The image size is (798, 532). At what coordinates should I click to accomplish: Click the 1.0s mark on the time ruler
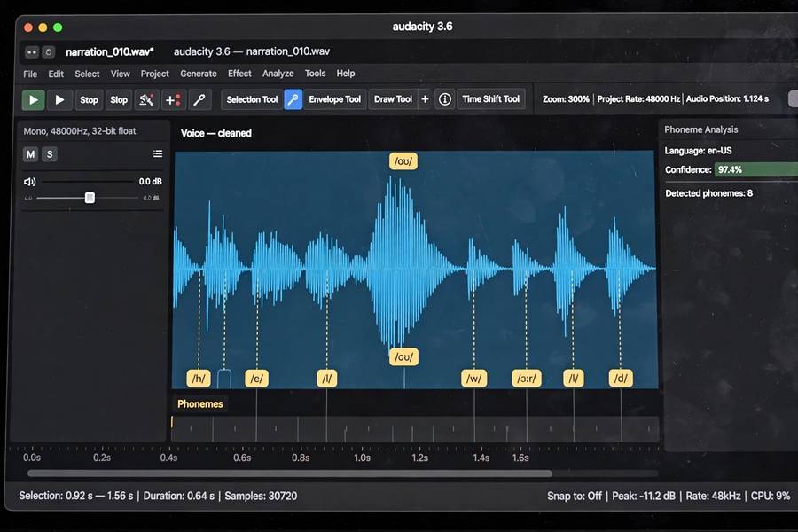[362, 458]
